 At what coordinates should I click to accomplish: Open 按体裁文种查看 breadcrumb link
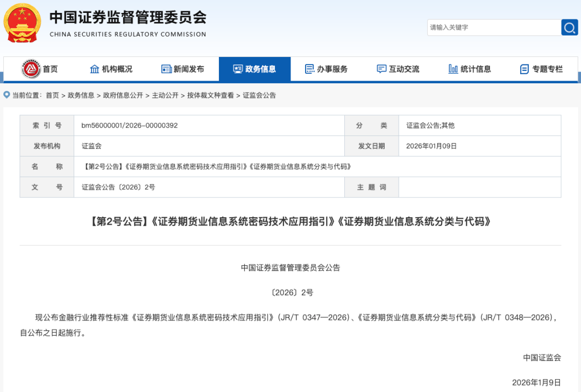pos(210,95)
